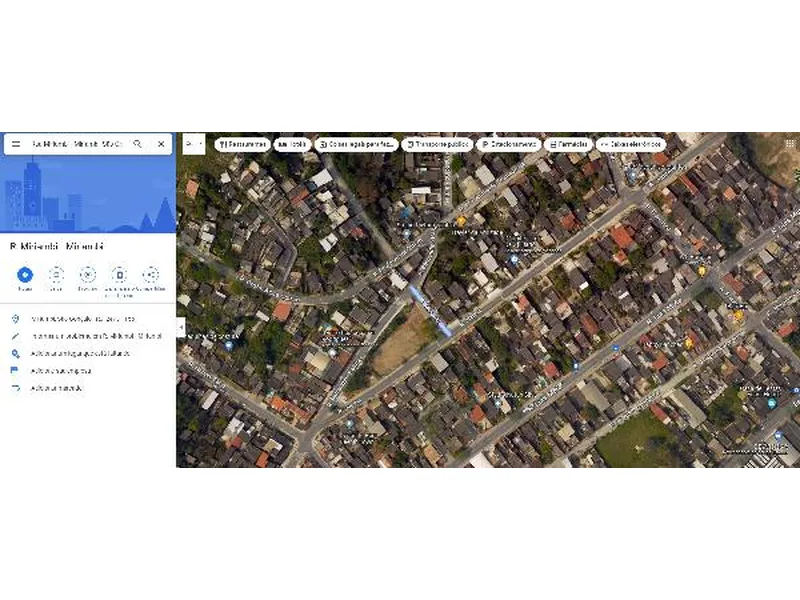
Task: Click the highlighted blue street segment
Action: click(430, 311)
